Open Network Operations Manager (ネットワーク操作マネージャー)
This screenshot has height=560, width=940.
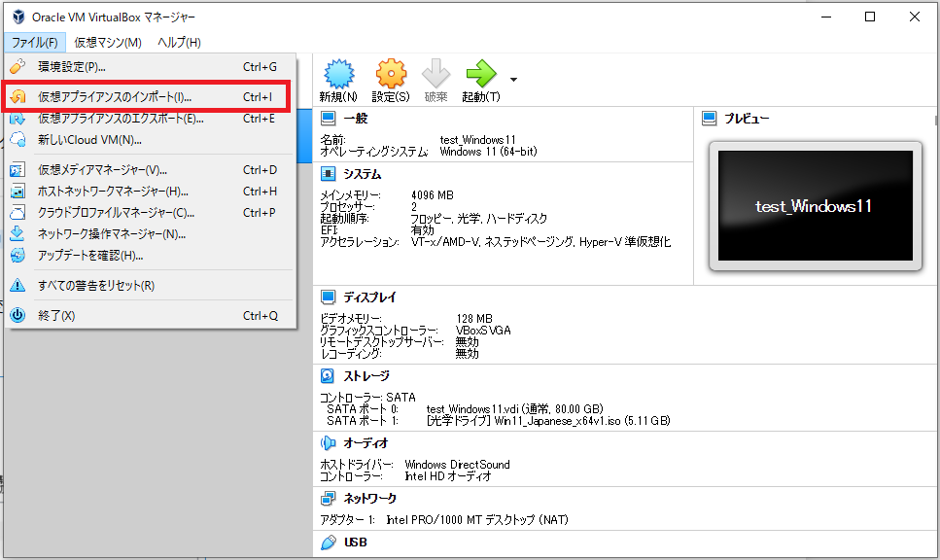(150, 234)
